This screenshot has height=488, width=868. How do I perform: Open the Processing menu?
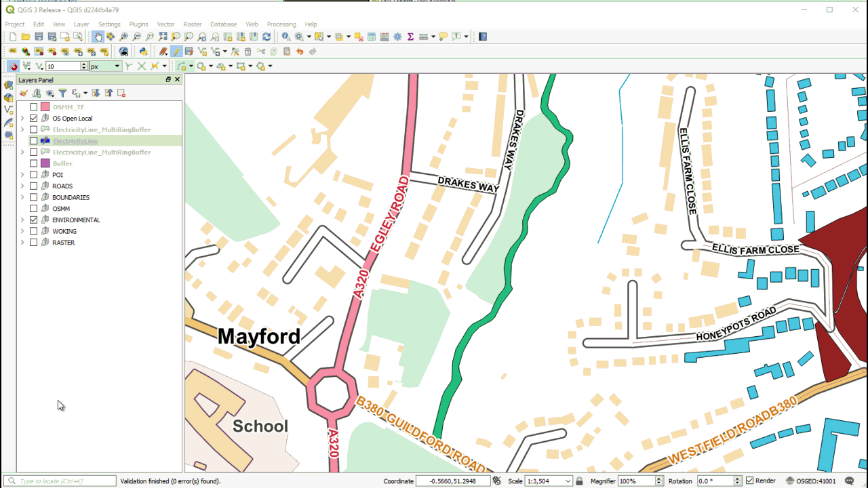(281, 24)
